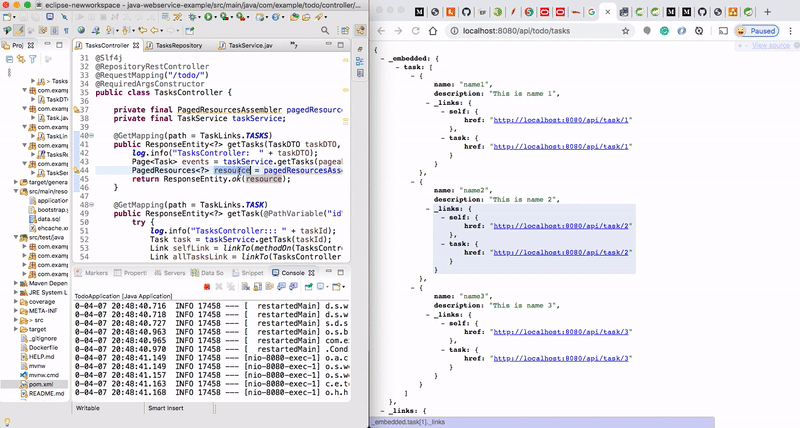Click the Open Perspective icon in Eclipse
Image resolution: width=800 pixels, height=428 pixels.
tap(344, 31)
